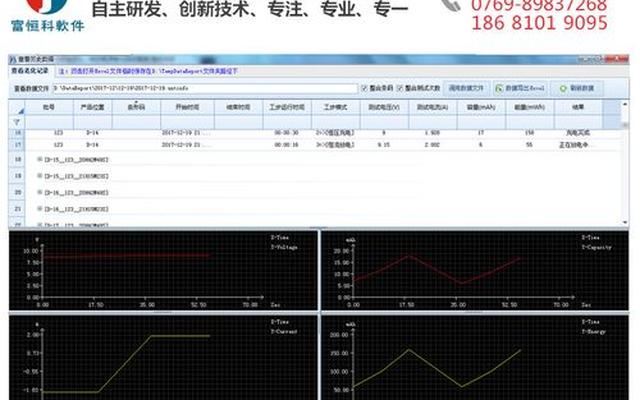Click the 放电完成 result cell in row 16
This screenshot has height=400, width=640.
[x=578, y=133]
